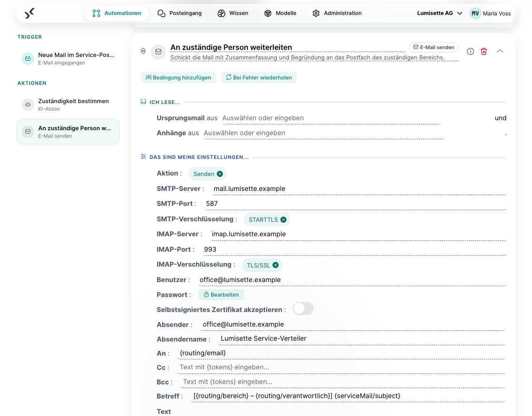The height and width of the screenshot is (416, 532).
Task: Remove the STARTTLS encryption chip
Action: click(283, 220)
